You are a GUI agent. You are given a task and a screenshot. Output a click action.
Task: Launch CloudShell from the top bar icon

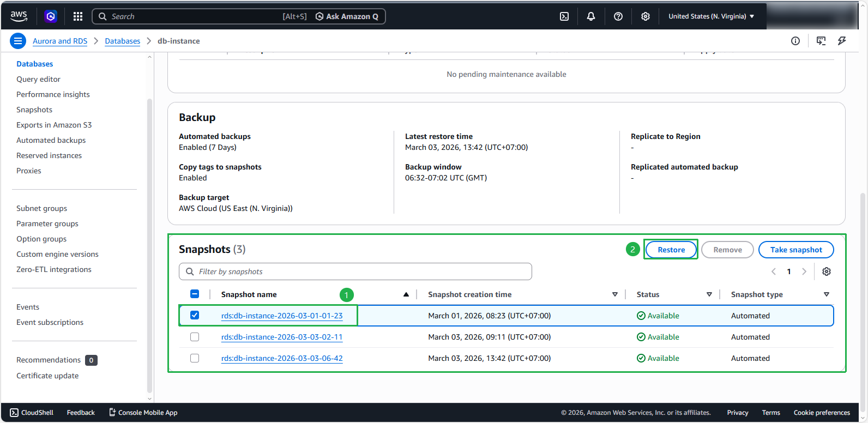coord(564,16)
